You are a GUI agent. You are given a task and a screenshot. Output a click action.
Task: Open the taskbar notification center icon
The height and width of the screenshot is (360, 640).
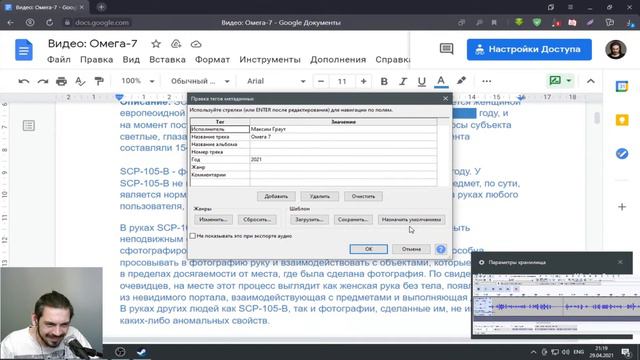625,352
